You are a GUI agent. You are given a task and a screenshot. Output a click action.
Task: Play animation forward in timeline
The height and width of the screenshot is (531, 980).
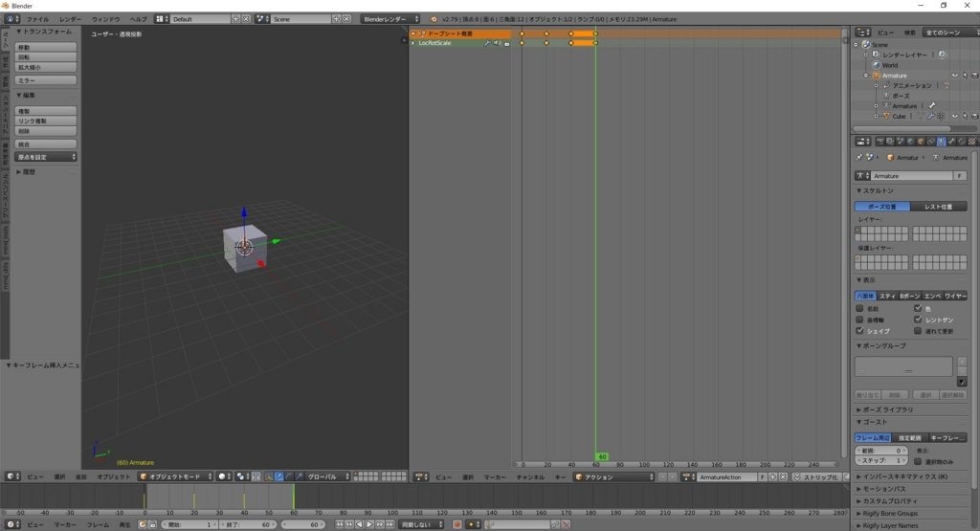pos(369,524)
